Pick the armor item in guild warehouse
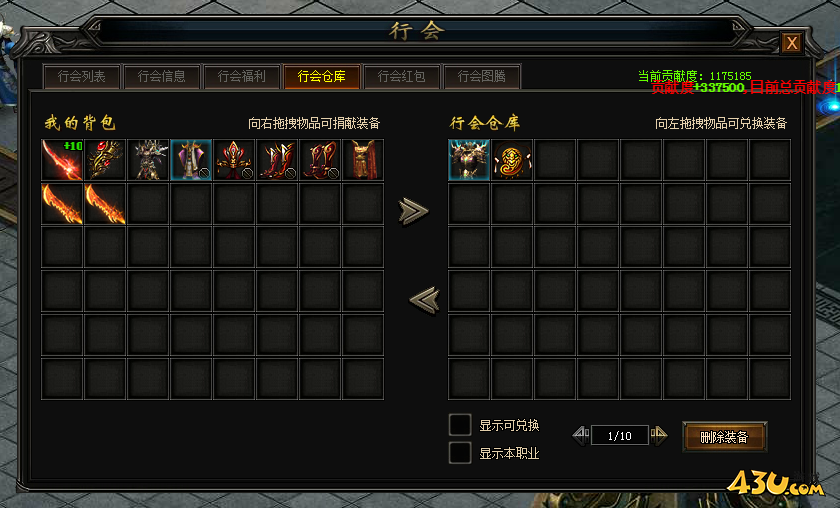 tap(469, 160)
